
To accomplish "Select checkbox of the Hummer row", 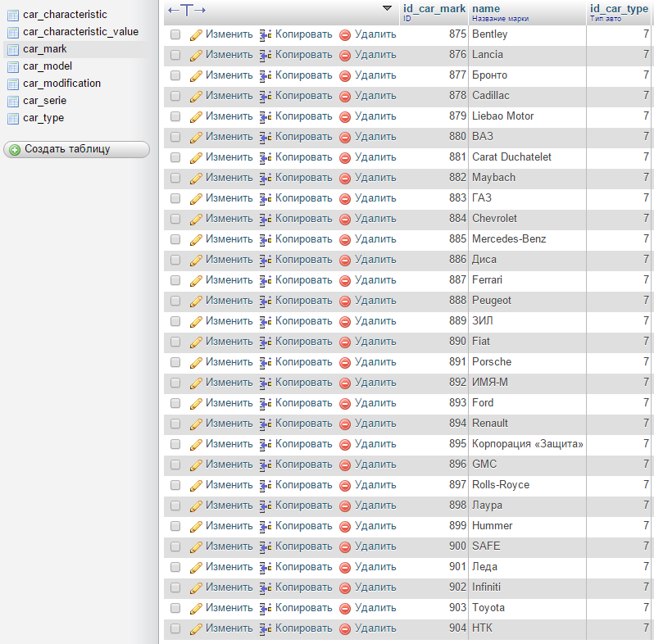I will click(x=175, y=526).
